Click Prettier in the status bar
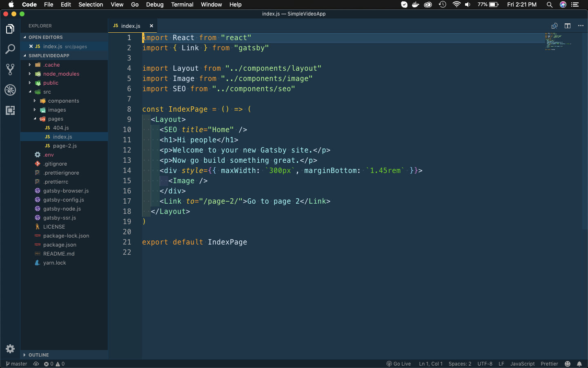The width and height of the screenshot is (588, 368). tap(549, 364)
